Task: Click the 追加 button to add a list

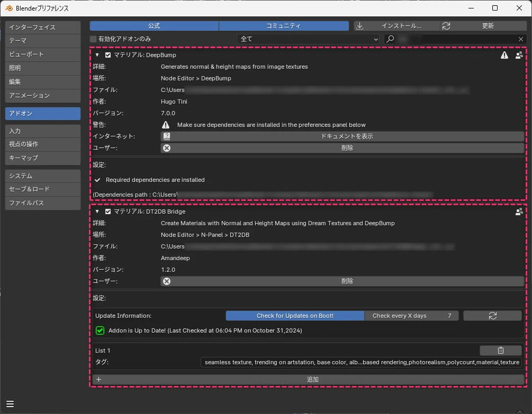Action: [308, 380]
